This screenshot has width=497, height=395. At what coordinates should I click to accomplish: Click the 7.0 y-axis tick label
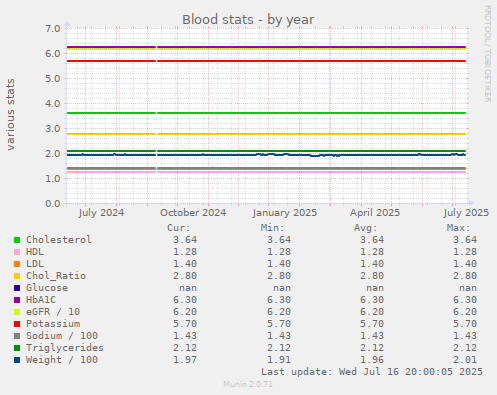point(53,28)
